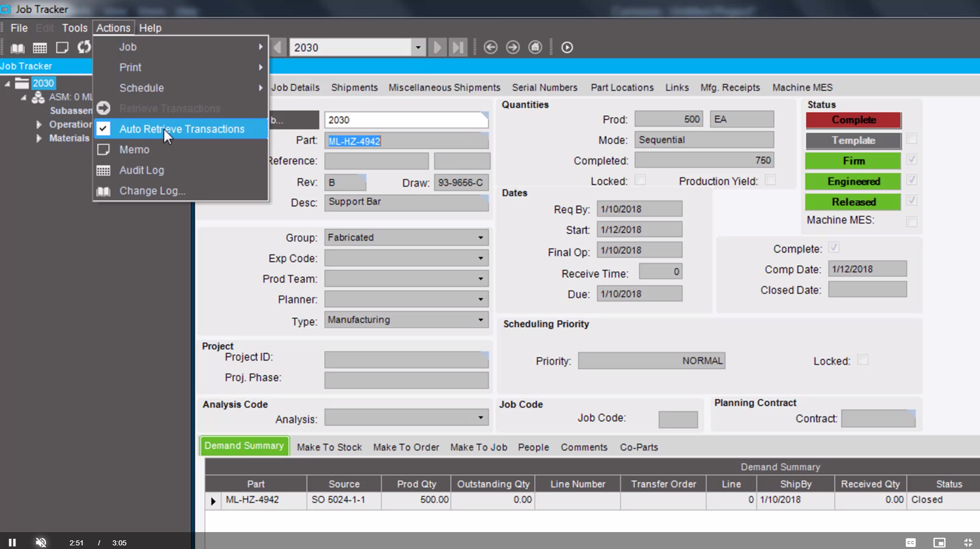Viewport: 980px width, 549px height.
Task: Open the book/browse icon in the toolbar
Action: [x=17, y=47]
